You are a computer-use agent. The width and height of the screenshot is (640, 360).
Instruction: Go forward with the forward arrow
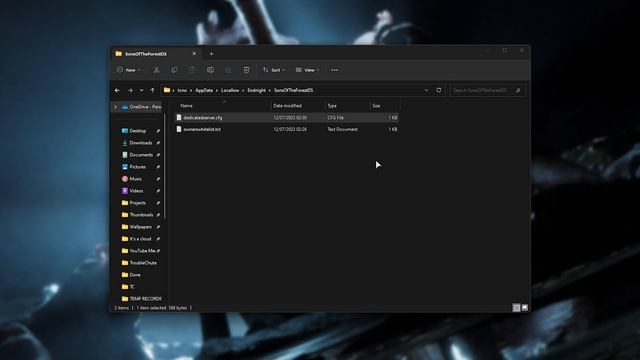[x=130, y=90]
